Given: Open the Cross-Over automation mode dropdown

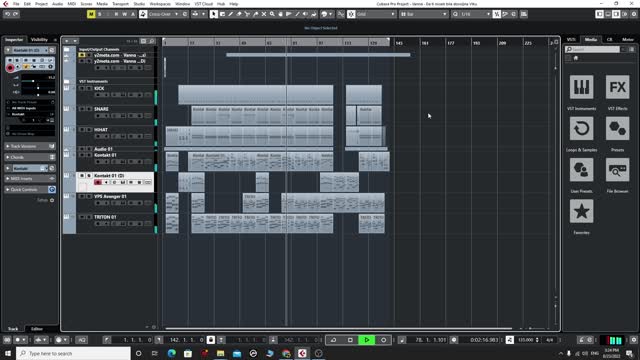Looking at the screenshot, I should click(x=164, y=14).
